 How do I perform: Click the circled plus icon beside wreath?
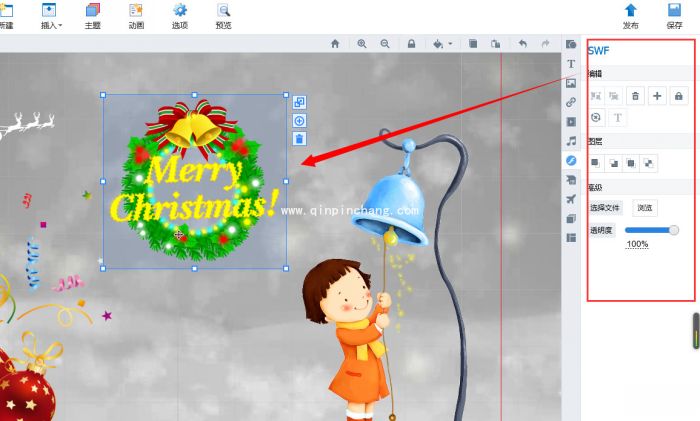click(299, 121)
